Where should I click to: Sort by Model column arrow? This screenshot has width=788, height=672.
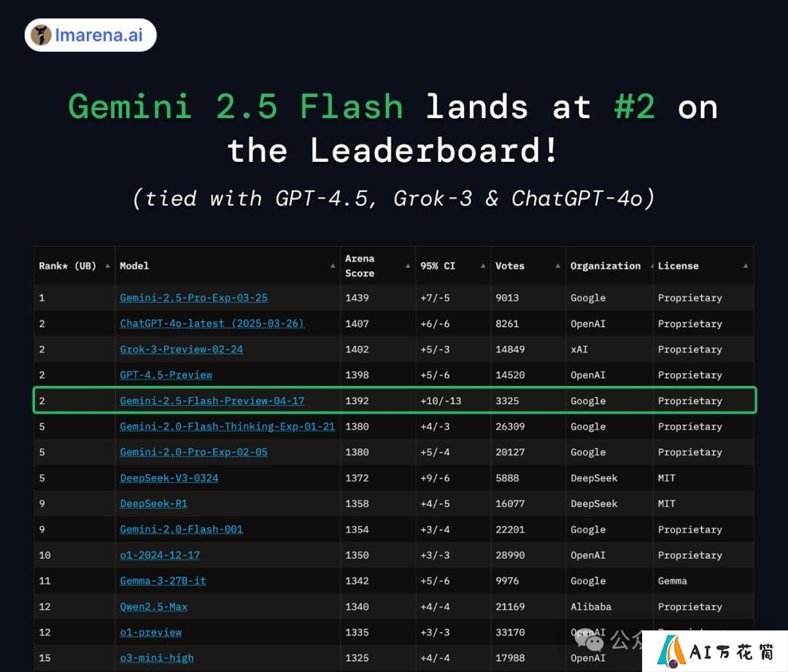[x=333, y=266]
